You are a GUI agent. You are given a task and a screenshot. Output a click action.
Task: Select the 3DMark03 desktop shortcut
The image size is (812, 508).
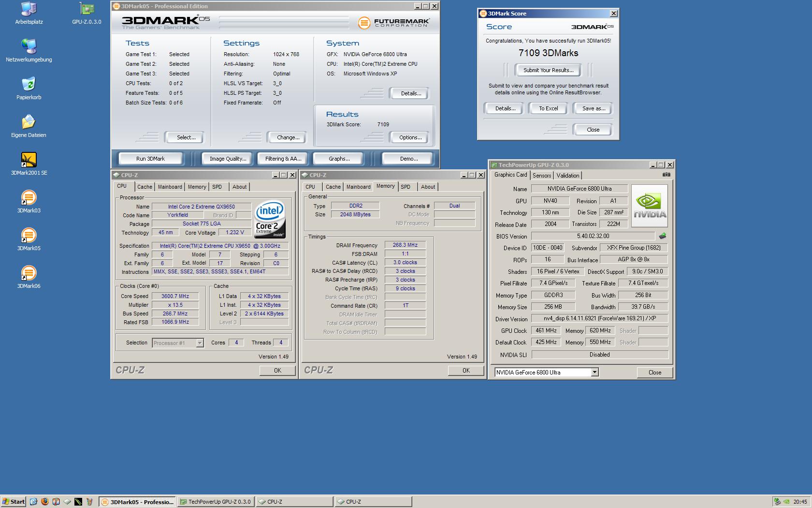pyautogui.click(x=29, y=202)
